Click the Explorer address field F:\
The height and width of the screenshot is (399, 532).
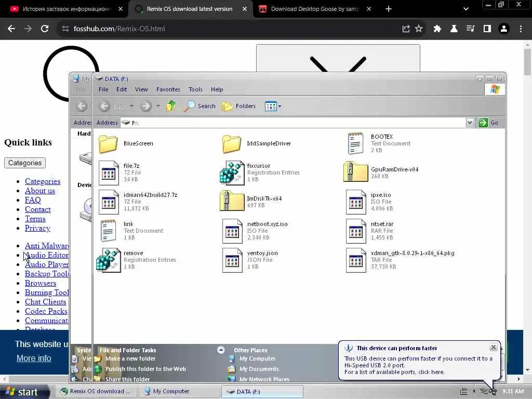click(294, 123)
